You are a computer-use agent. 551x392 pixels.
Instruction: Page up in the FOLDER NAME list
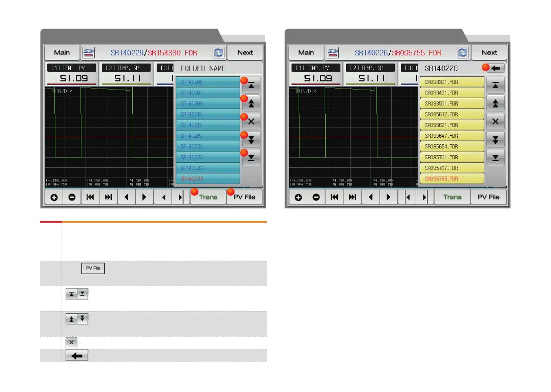251,104
